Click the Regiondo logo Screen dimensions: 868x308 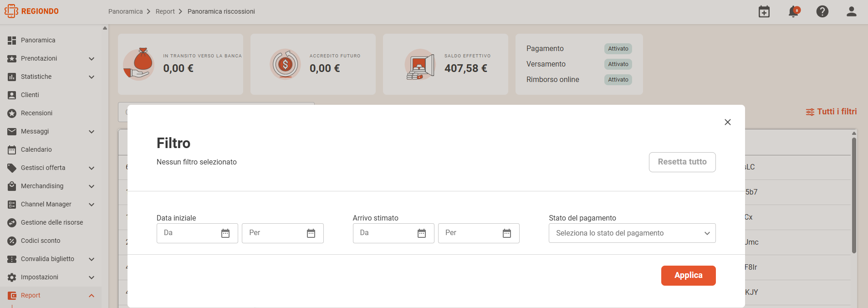pyautogui.click(x=31, y=11)
